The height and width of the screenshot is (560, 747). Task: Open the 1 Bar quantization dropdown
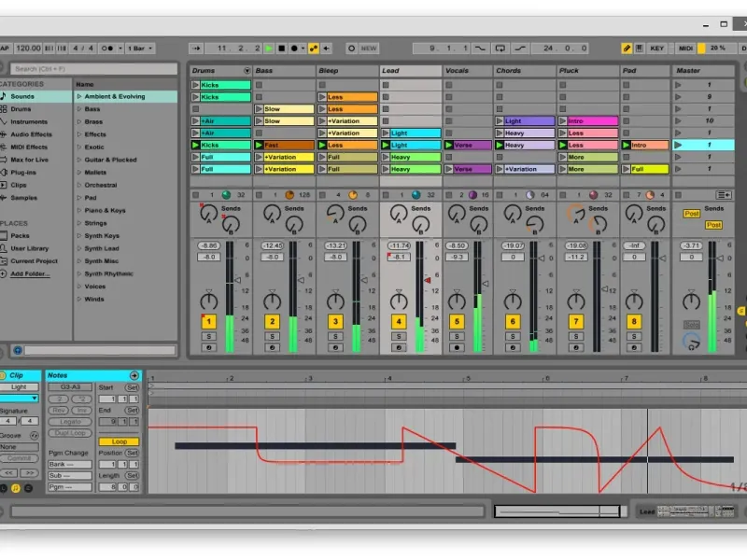point(140,48)
